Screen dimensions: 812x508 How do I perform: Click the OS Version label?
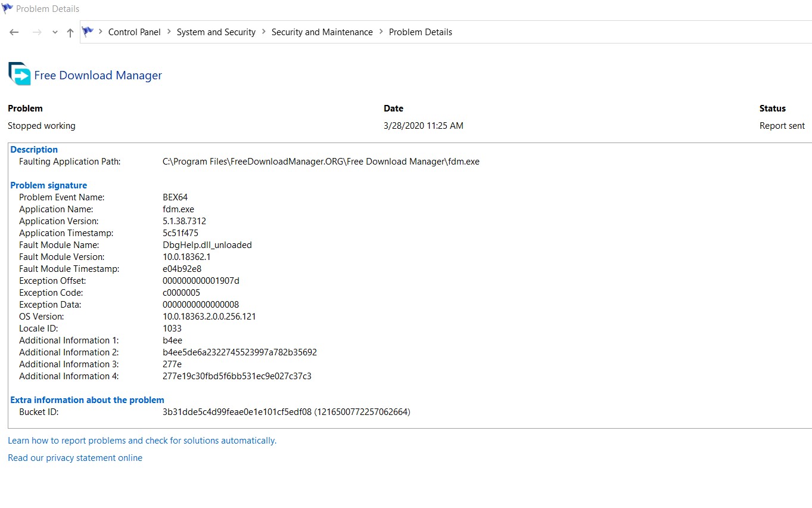pos(42,317)
